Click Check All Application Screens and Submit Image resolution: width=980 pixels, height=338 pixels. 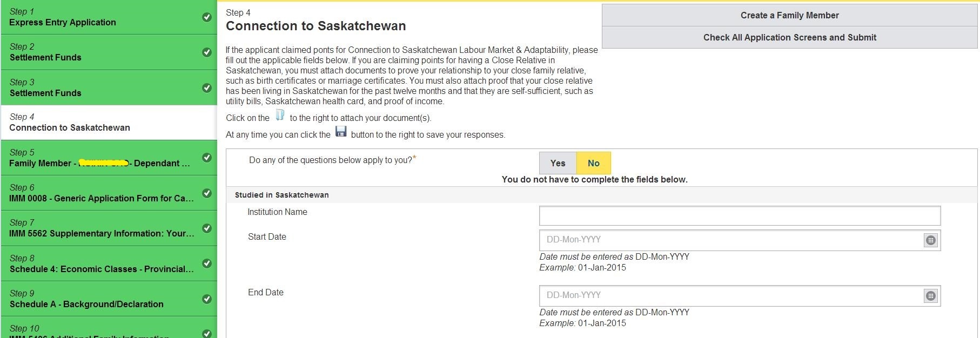(789, 37)
